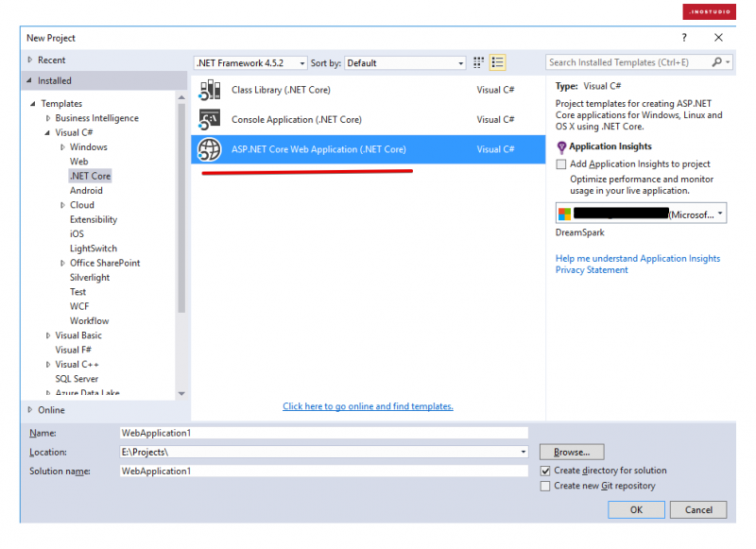756x549 pixels.
Task: Collapse the Installed section
Action: (x=29, y=80)
